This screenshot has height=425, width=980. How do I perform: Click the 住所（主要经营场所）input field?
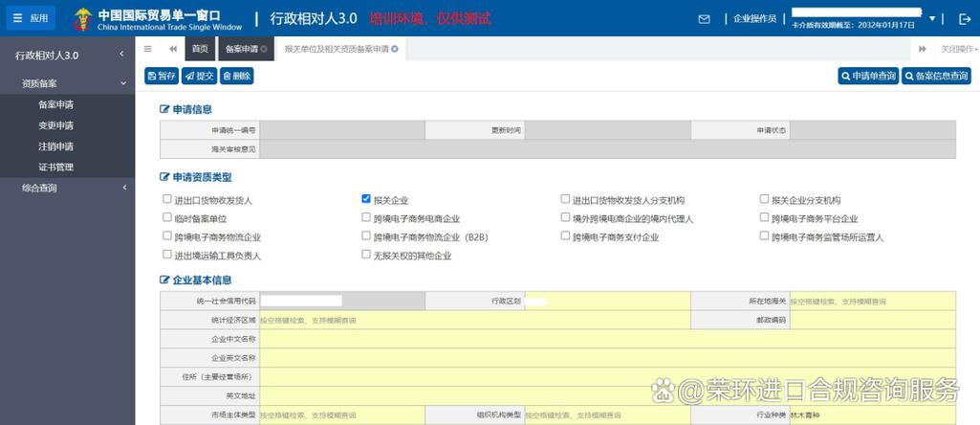pos(607,377)
